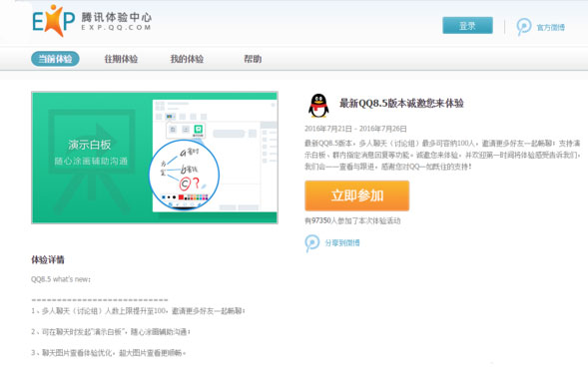Click the 分享到微博 link
Image resolution: width=588 pixels, height=376 pixels.
click(x=342, y=243)
